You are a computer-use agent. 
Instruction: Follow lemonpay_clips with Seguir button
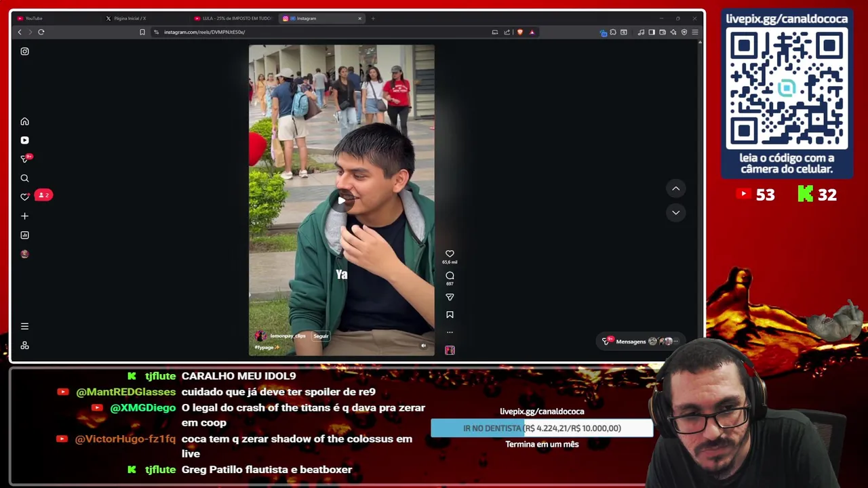(321, 336)
